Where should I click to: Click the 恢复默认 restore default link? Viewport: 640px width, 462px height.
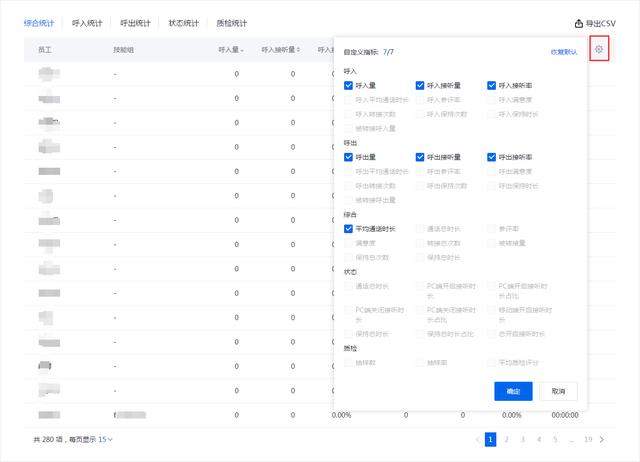coord(564,52)
